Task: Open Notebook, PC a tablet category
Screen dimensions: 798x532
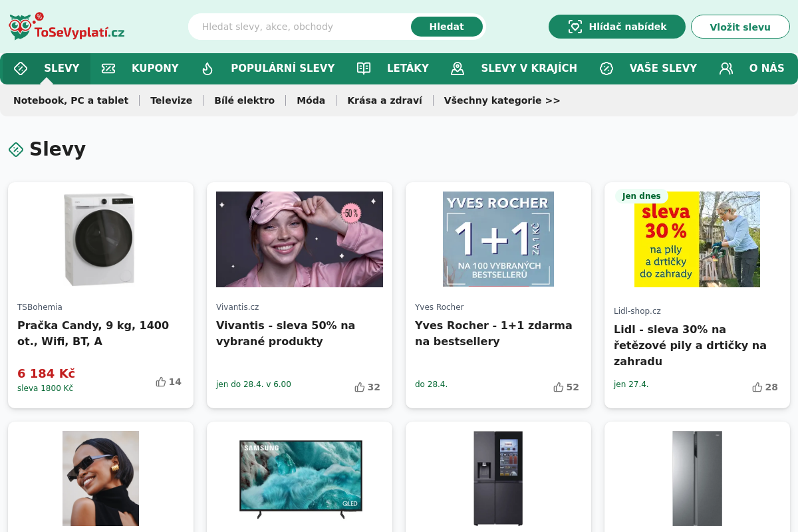Action: tap(70, 100)
